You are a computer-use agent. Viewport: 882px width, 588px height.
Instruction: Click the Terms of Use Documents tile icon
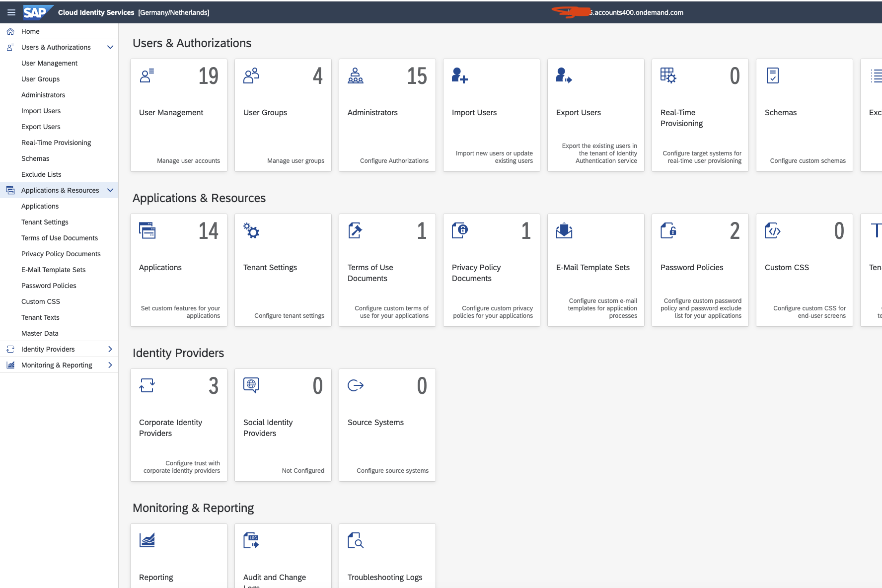point(356,230)
